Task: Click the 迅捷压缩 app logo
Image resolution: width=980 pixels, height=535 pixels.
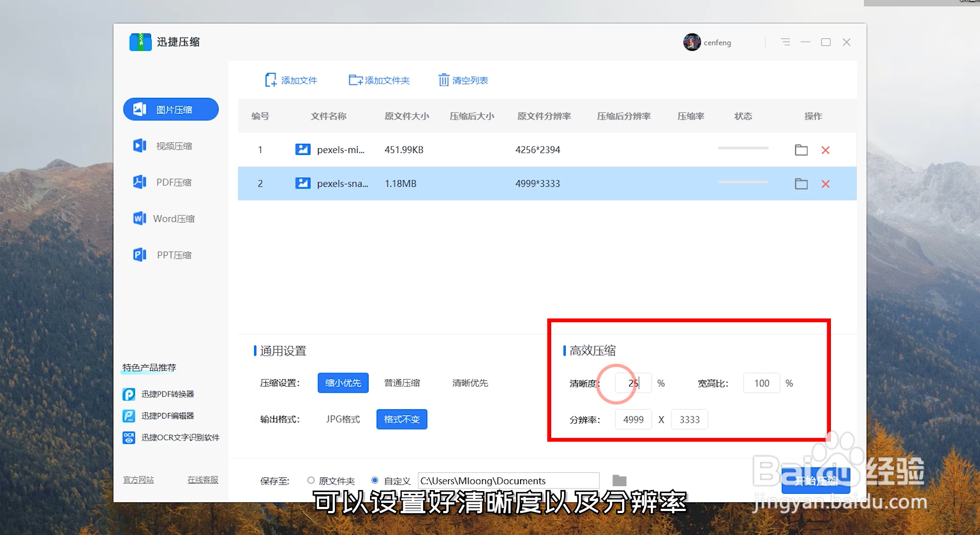Action: coord(140,42)
